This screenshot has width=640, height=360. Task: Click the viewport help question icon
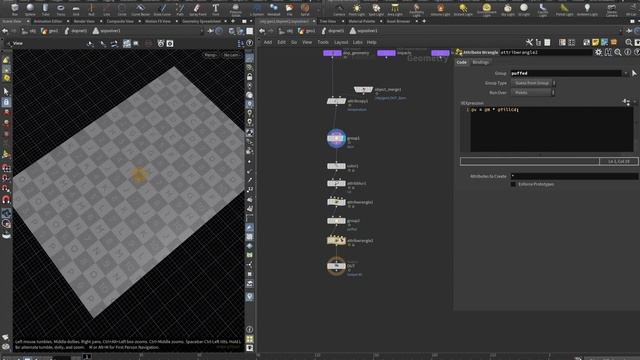pos(249,43)
